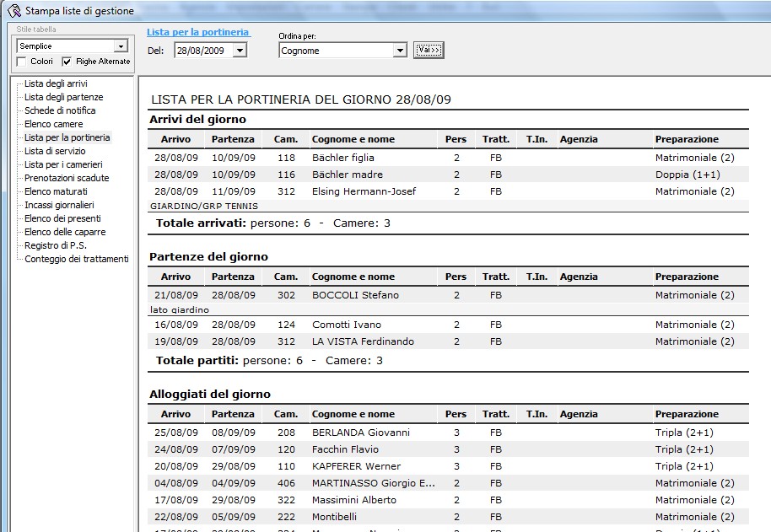
Task: Click the name Bächler figlia
Action: (x=343, y=158)
